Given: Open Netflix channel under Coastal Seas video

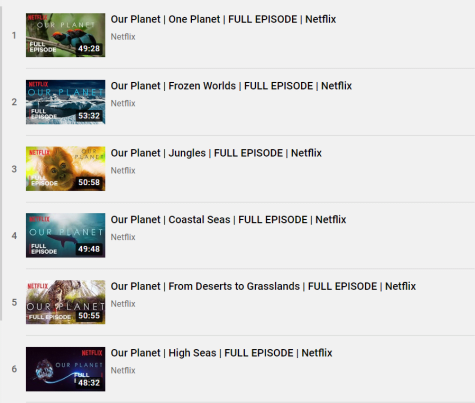Looking at the screenshot, I should pos(123,237).
